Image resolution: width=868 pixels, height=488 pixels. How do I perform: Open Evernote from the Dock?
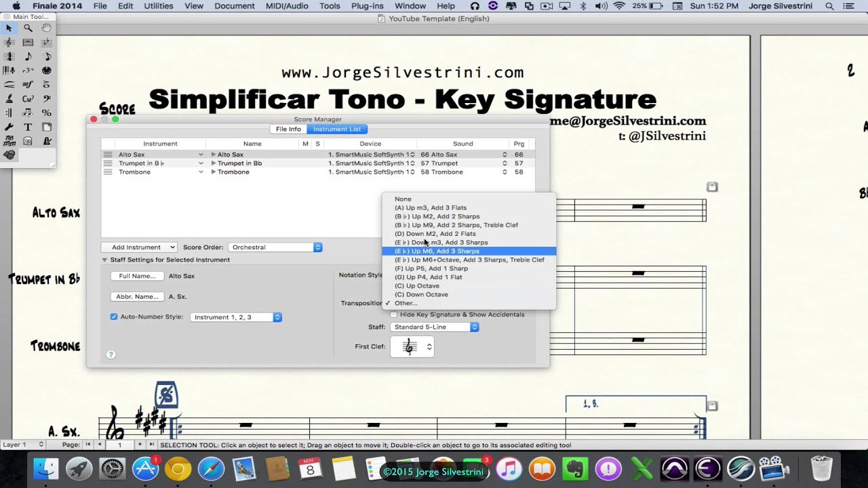coord(575,468)
